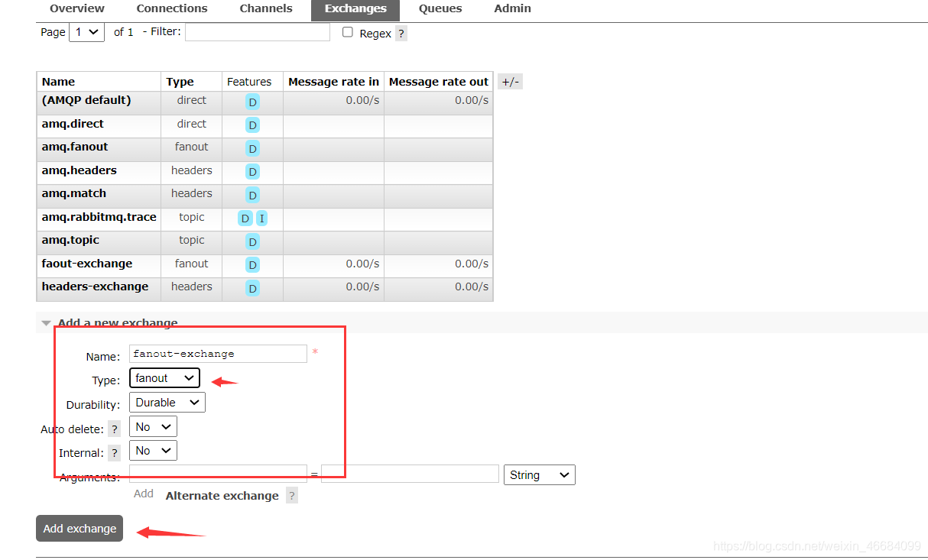Click the D feature badge for amq.headers
928x560 pixels.
coord(252,172)
